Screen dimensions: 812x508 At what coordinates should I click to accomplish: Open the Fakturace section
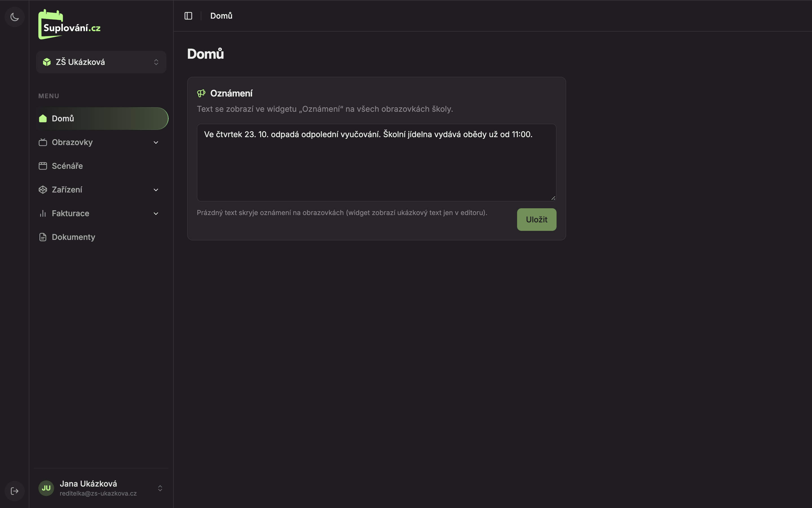101,214
